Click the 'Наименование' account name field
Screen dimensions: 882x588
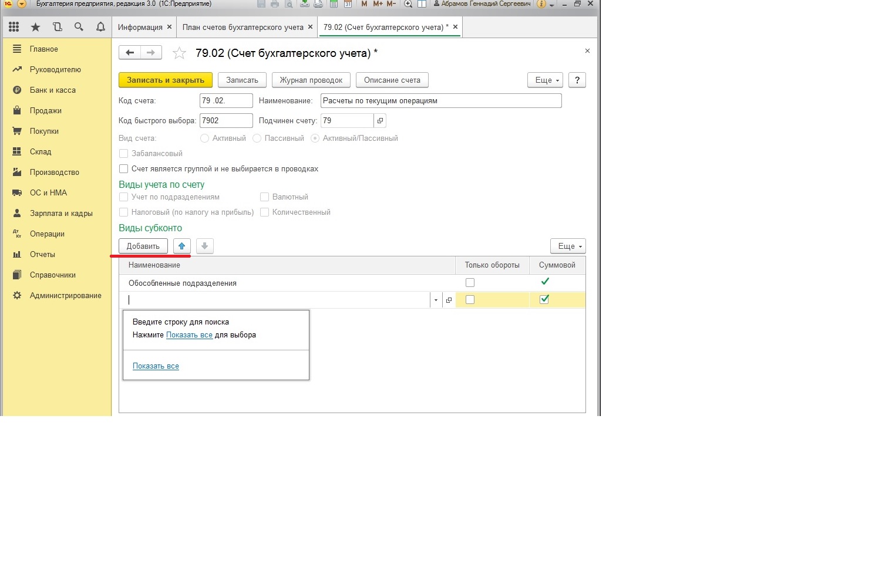coord(440,101)
